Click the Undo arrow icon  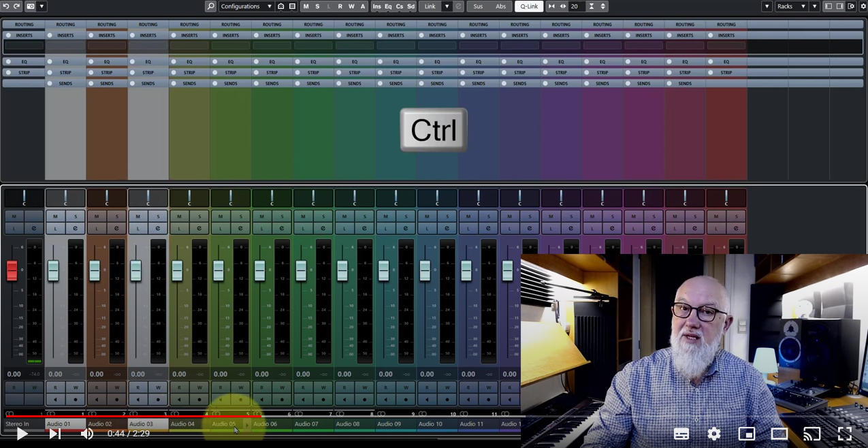pos(6,6)
